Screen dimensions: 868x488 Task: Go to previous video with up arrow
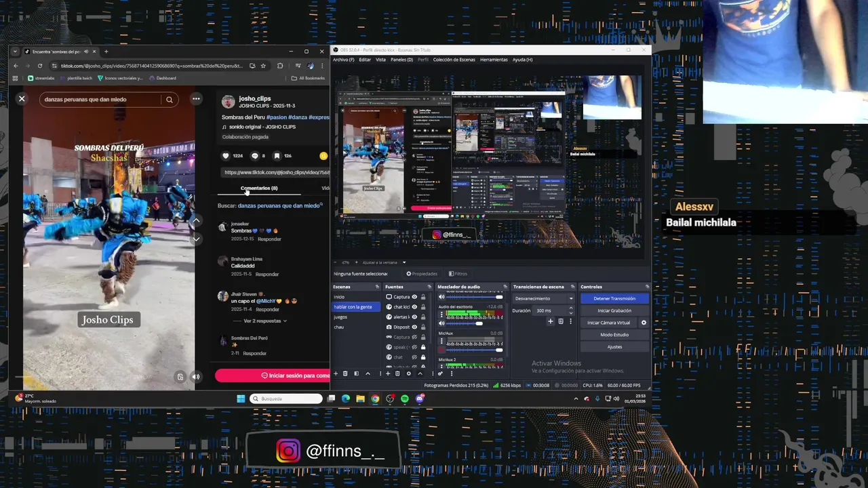tap(196, 221)
